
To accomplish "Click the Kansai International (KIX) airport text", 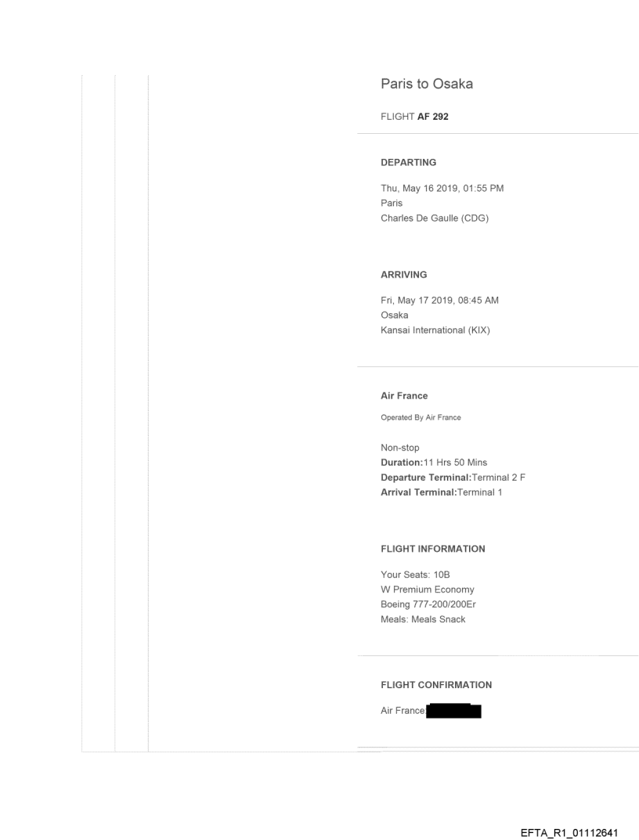I will [433, 330].
